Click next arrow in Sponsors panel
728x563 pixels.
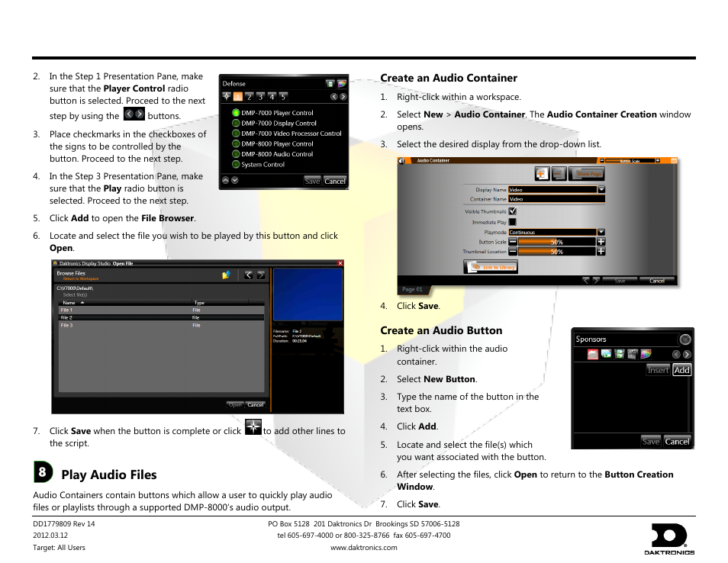point(687,355)
